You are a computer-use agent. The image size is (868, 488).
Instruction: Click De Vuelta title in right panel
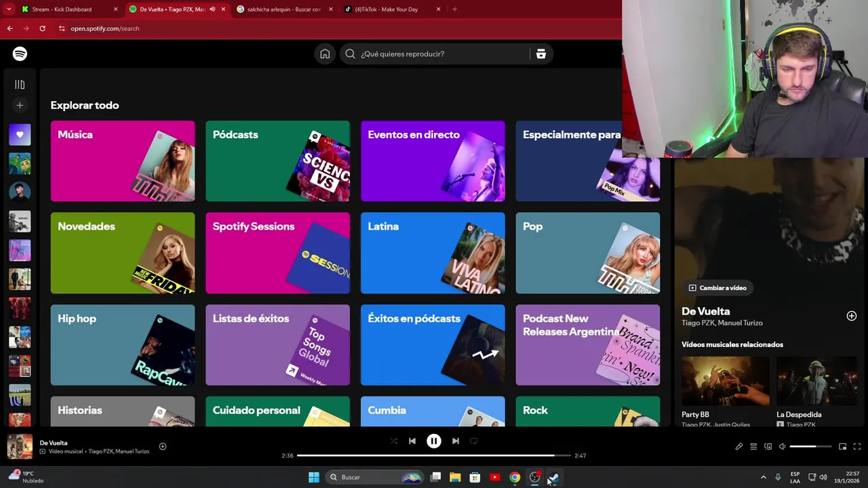[x=706, y=312]
